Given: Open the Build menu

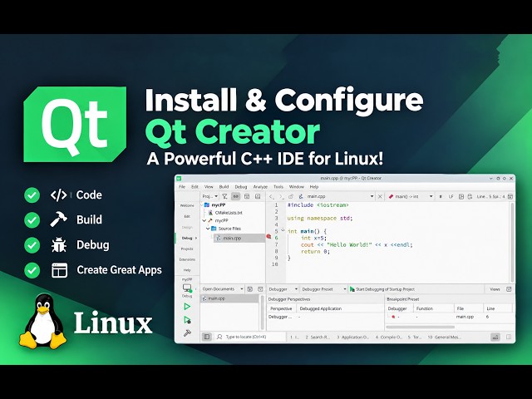Looking at the screenshot, I should point(224,186).
